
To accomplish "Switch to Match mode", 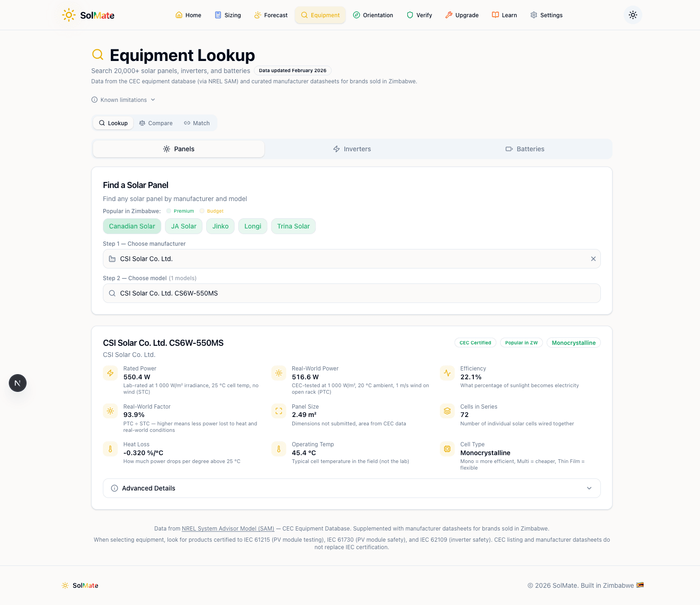I will (197, 123).
